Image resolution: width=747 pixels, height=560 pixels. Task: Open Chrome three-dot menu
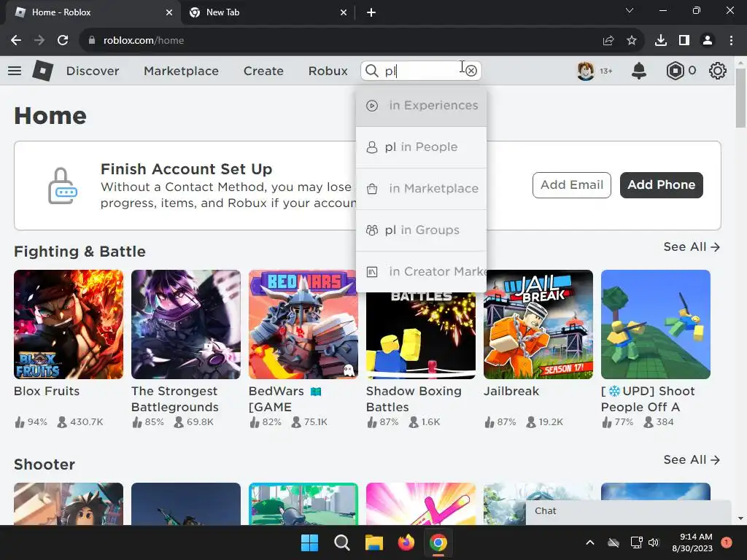(731, 41)
